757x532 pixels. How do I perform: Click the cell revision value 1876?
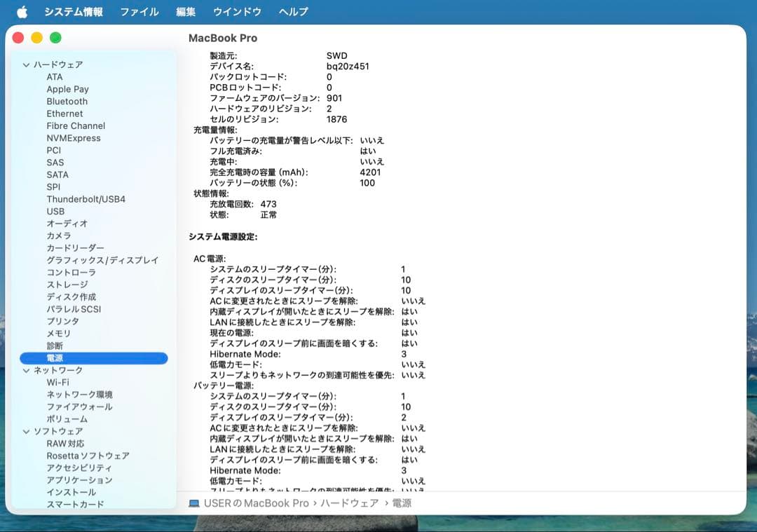(x=336, y=119)
